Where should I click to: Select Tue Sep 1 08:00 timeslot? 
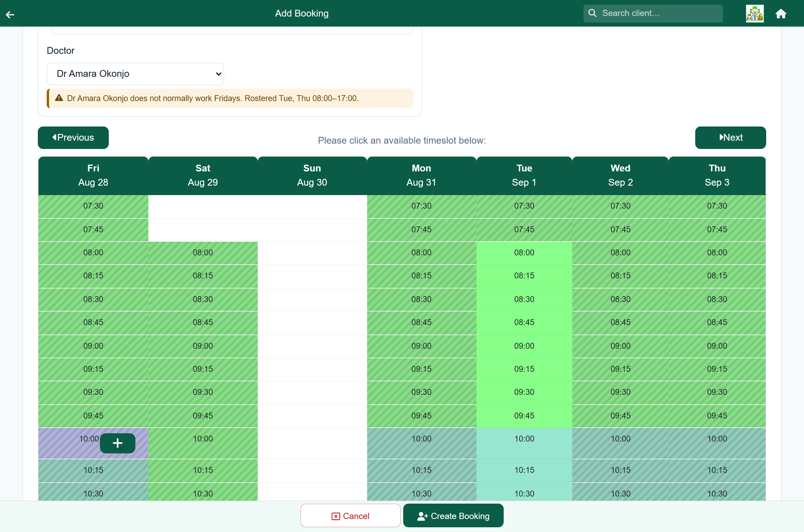(524, 253)
